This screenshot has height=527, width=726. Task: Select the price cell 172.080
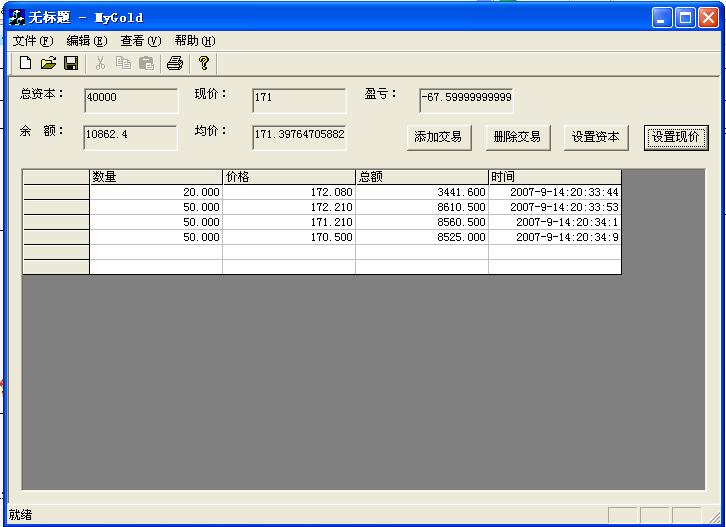click(x=289, y=192)
